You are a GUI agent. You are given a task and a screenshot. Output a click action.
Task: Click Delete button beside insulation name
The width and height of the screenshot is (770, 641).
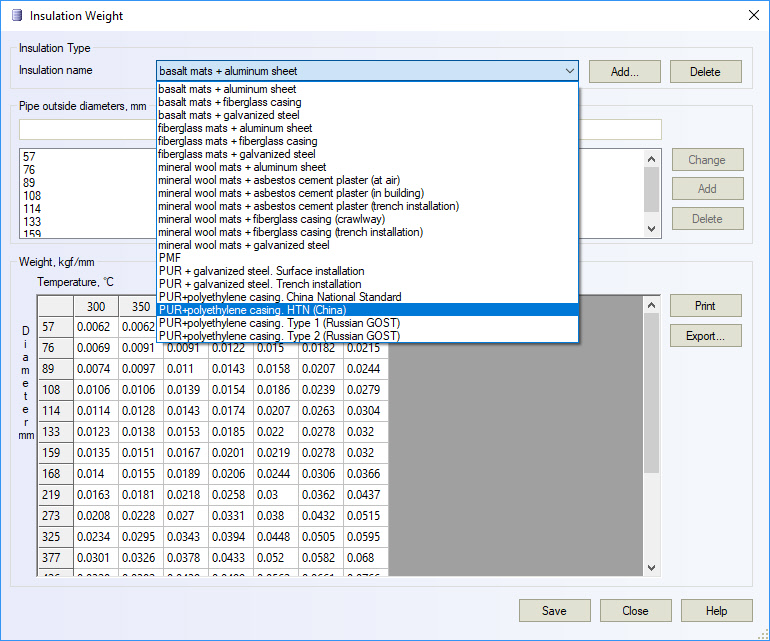[x=706, y=72]
